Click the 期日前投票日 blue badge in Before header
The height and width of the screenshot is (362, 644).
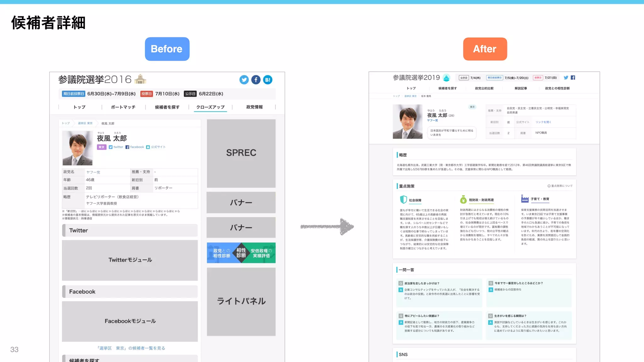(x=73, y=94)
